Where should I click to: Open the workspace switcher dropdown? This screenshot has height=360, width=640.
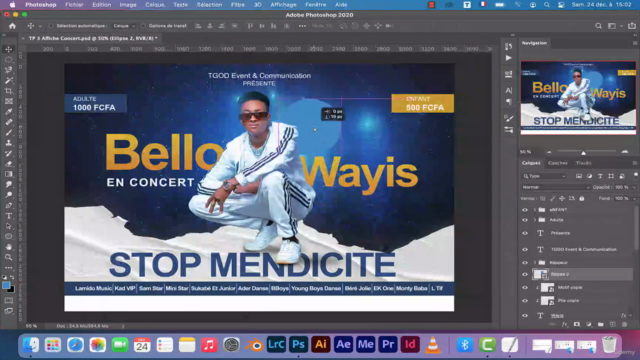614,26
